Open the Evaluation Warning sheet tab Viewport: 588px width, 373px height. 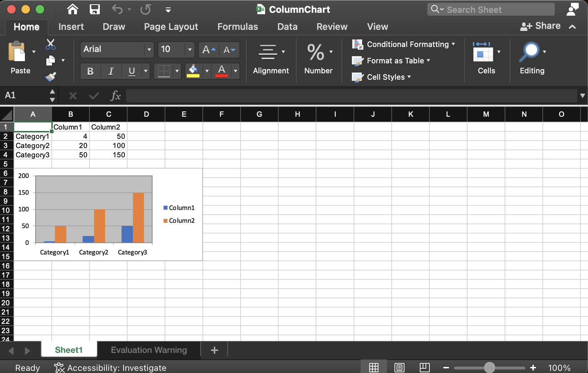[149, 350]
